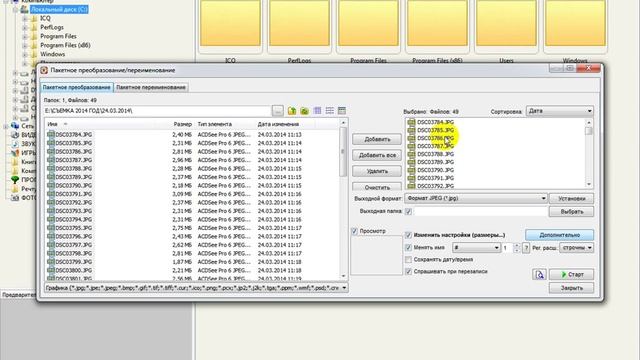The width and height of the screenshot is (640, 360).
Task: Click the Program Files folder icon in tree
Action: click(34, 36)
